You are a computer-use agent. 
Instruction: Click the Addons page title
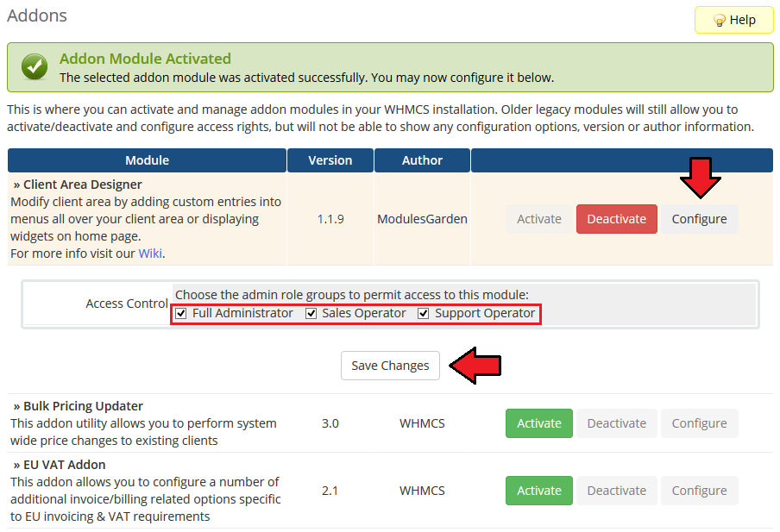pos(37,16)
